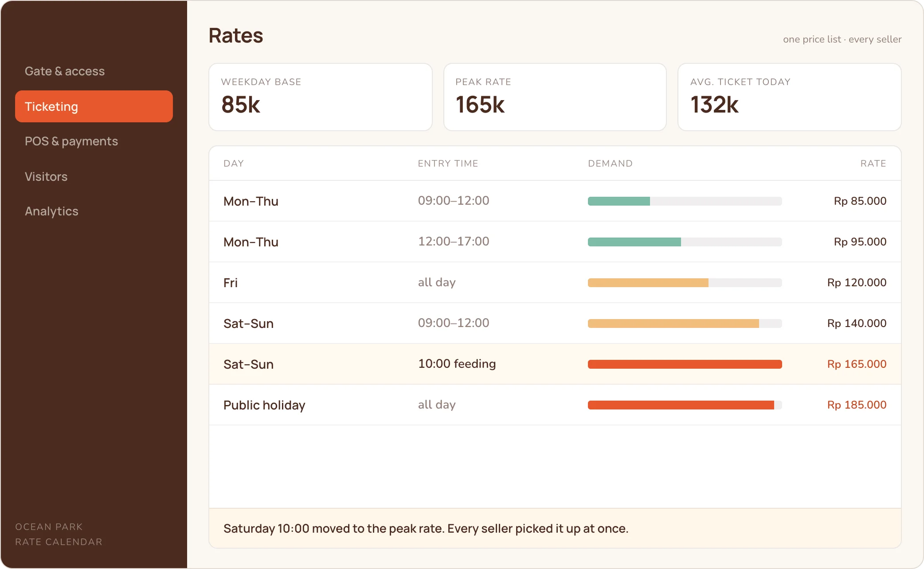Select Mon–Thu 12:00–17:00 rate row
The image size is (924, 569).
(555, 242)
